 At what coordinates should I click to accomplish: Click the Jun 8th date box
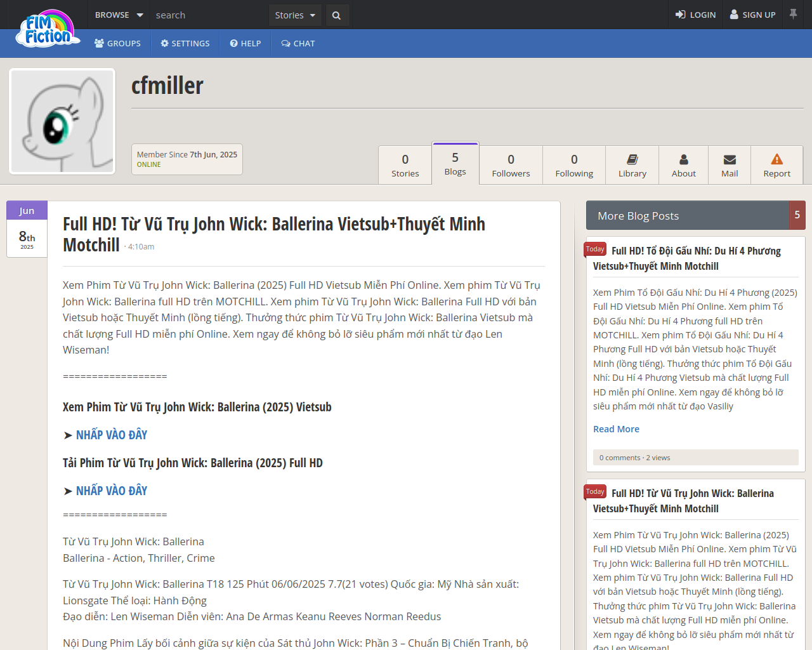point(27,229)
